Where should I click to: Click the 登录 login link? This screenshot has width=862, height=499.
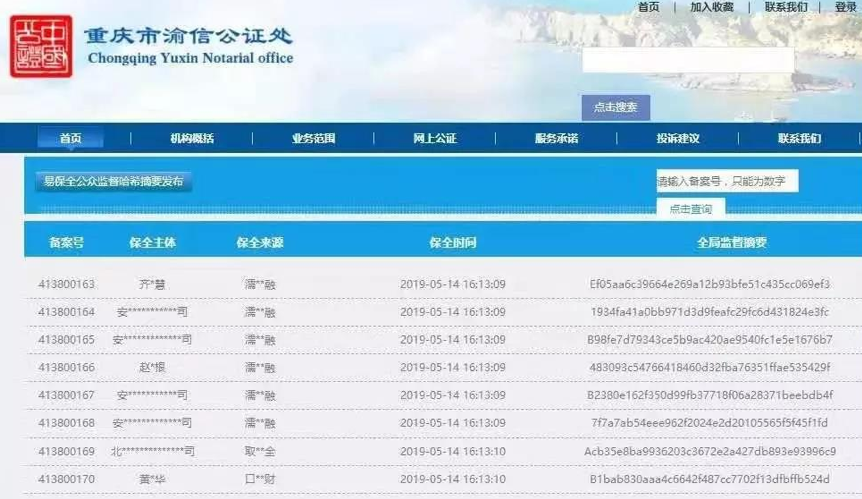[x=845, y=7]
